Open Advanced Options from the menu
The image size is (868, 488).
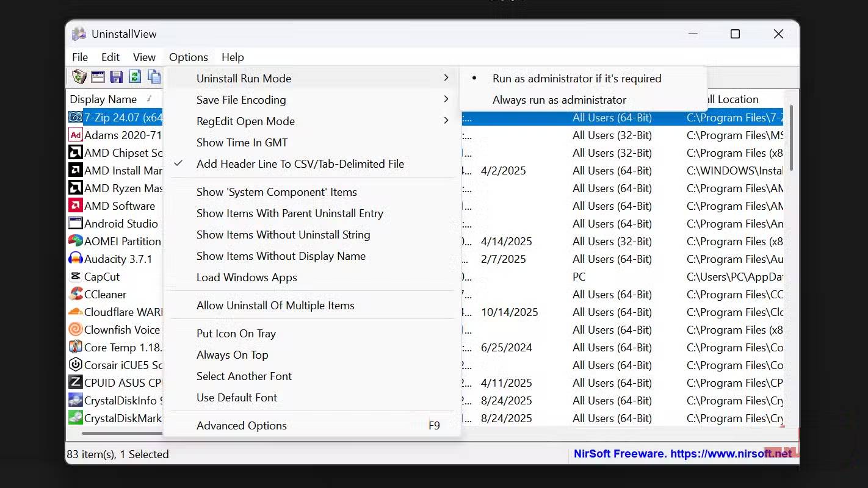(x=242, y=425)
